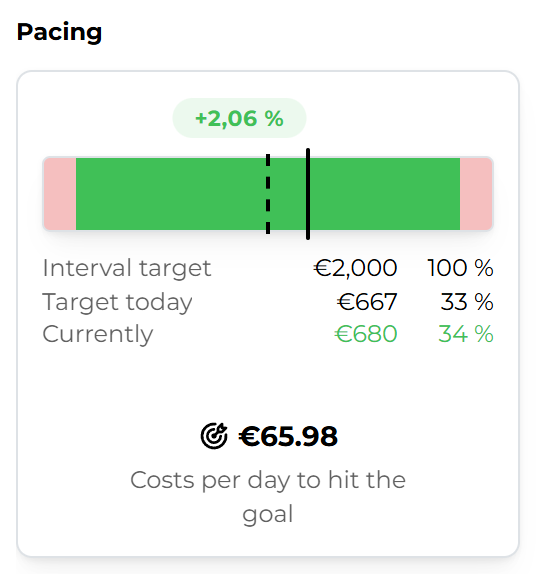This screenshot has width=536, height=574.
Task: Click the dashed target-today marker on bar
Action: 268,194
